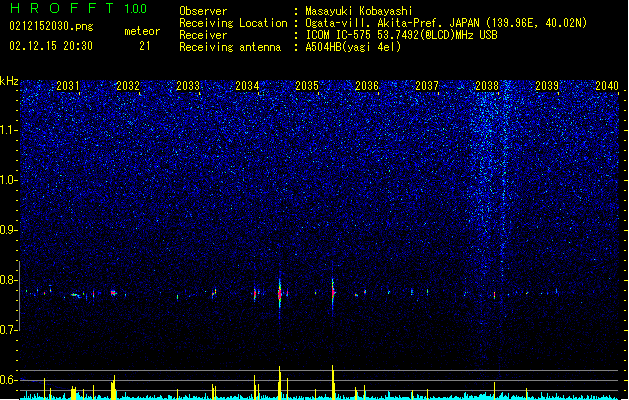This screenshot has width=629, height=400.
Task: Click the 0.9 kHz axis label
Action: pos(9,230)
